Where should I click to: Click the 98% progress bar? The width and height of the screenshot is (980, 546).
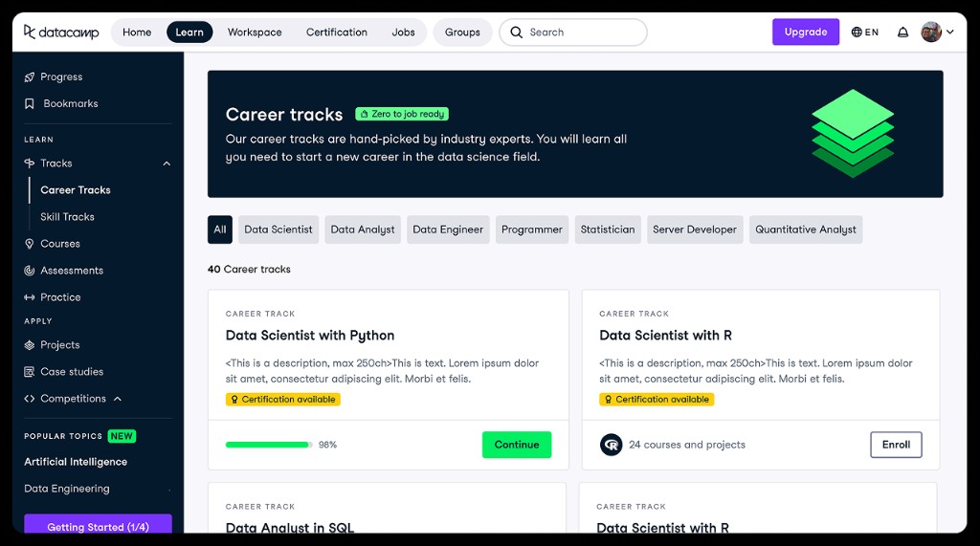tap(269, 445)
